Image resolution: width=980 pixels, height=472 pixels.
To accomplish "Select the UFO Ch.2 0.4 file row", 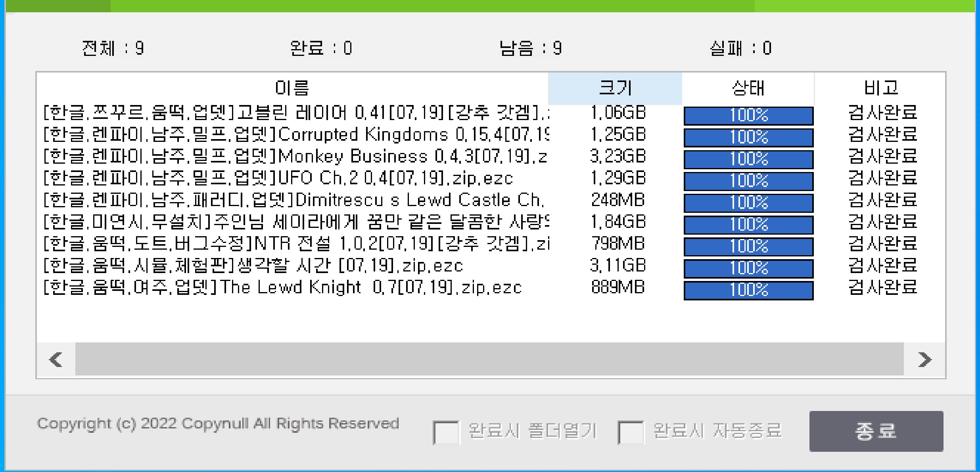I will pos(278,178).
